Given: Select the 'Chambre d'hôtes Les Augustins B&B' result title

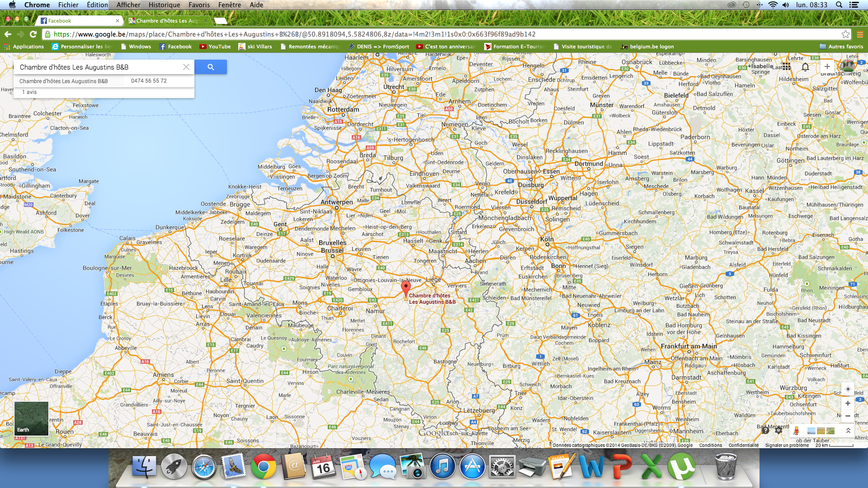Looking at the screenshot, I should [64, 81].
